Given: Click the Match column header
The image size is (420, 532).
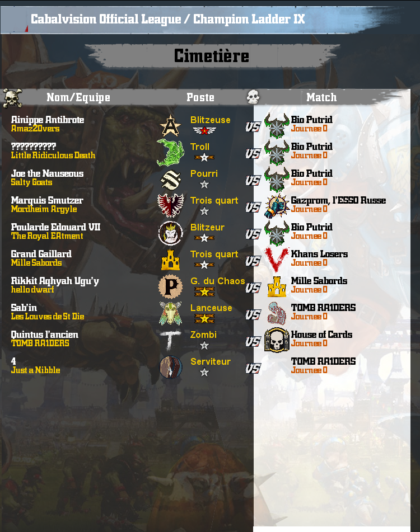Looking at the screenshot, I should pos(321,97).
